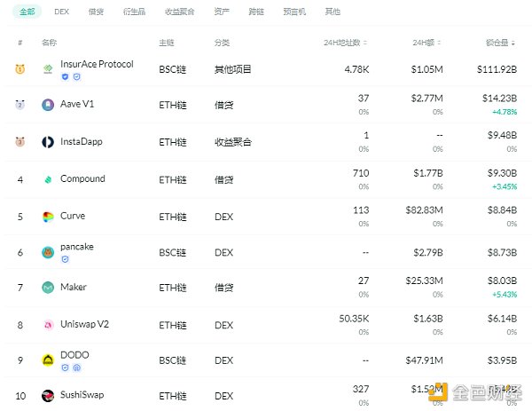The image size is (532, 411).
Task: Open the SushiSwap project link
Action: pyautogui.click(x=82, y=394)
